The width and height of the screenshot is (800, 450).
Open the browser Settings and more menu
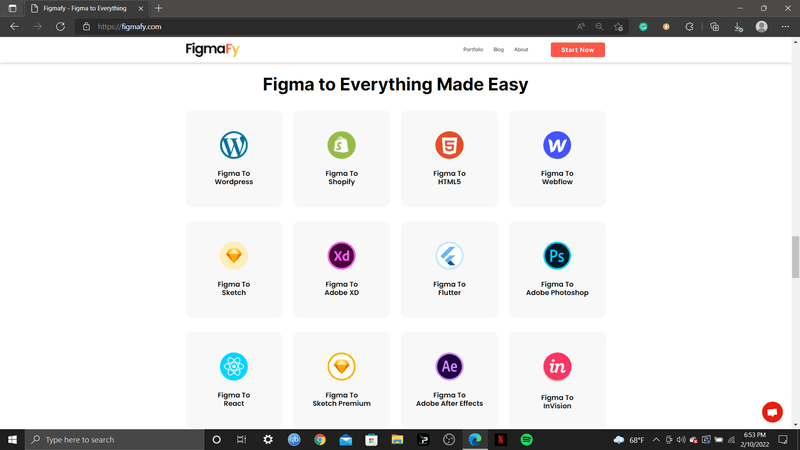785,27
